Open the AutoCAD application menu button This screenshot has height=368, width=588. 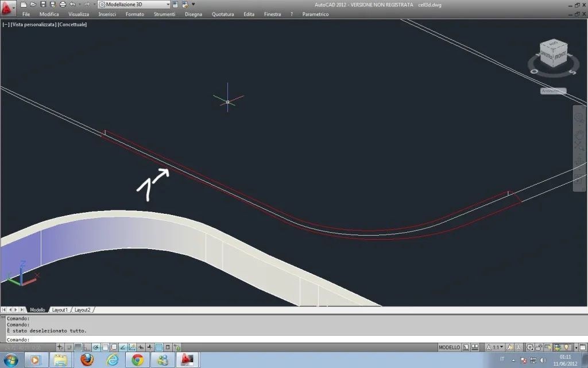pyautogui.click(x=7, y=7)
